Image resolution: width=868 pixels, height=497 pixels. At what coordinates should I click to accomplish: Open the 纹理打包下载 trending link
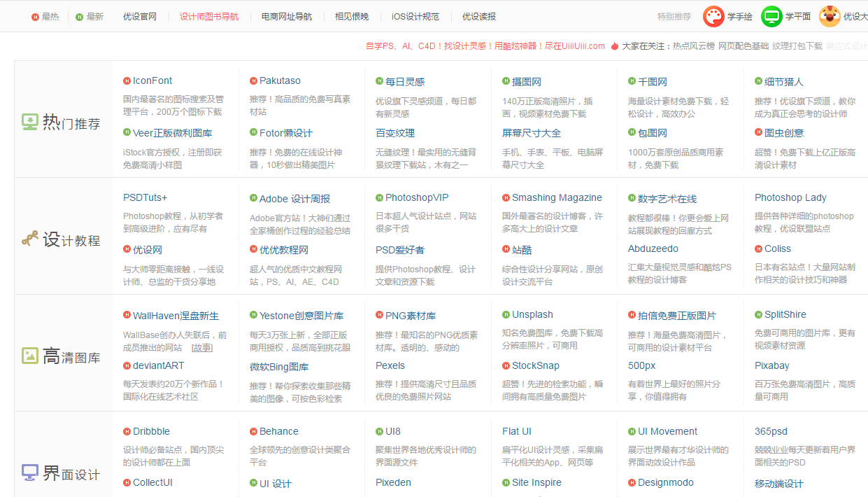pos(797,46)
